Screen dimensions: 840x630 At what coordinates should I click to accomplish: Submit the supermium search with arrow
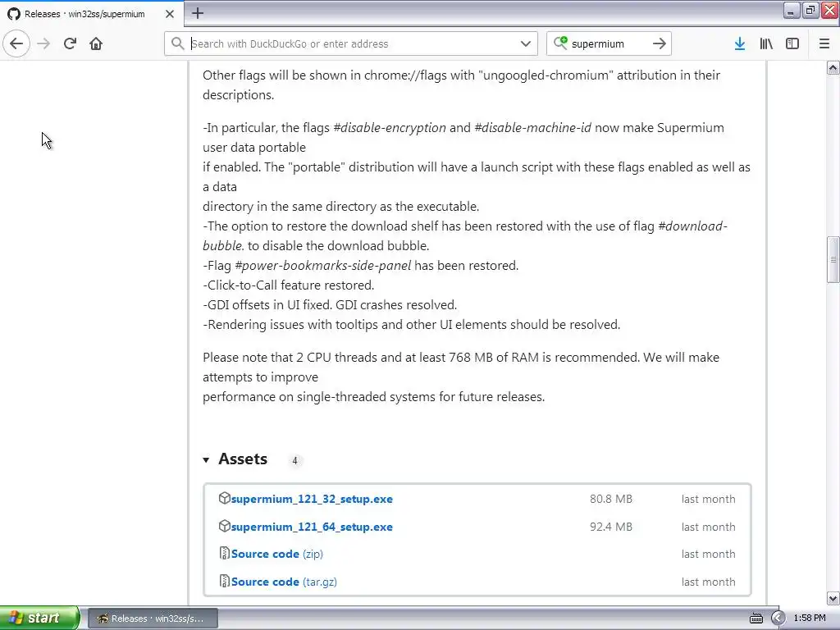(660, 43)
